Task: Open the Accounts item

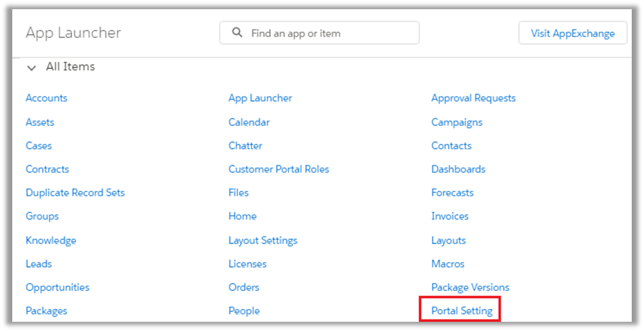Action: [x=47, y=98]
